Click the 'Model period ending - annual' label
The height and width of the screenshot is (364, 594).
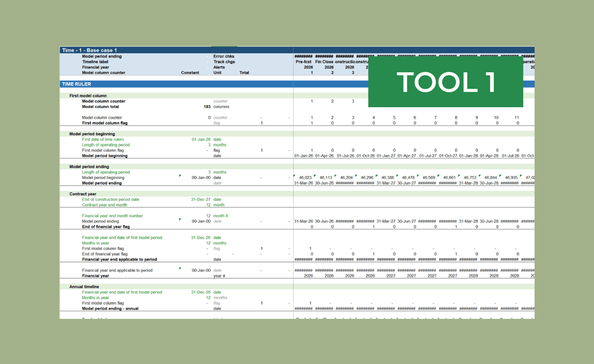110,309
